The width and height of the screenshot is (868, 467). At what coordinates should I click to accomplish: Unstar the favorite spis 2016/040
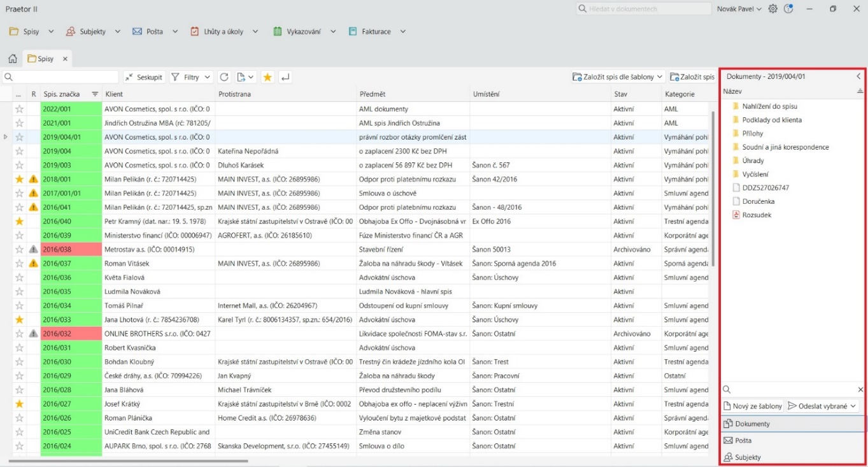[x=19, y=221]
